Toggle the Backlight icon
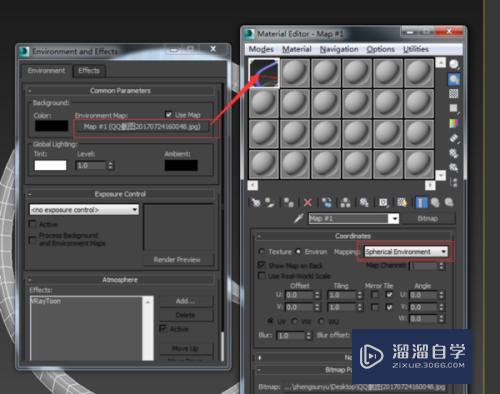500x394 pixels. tap(454, 79)
